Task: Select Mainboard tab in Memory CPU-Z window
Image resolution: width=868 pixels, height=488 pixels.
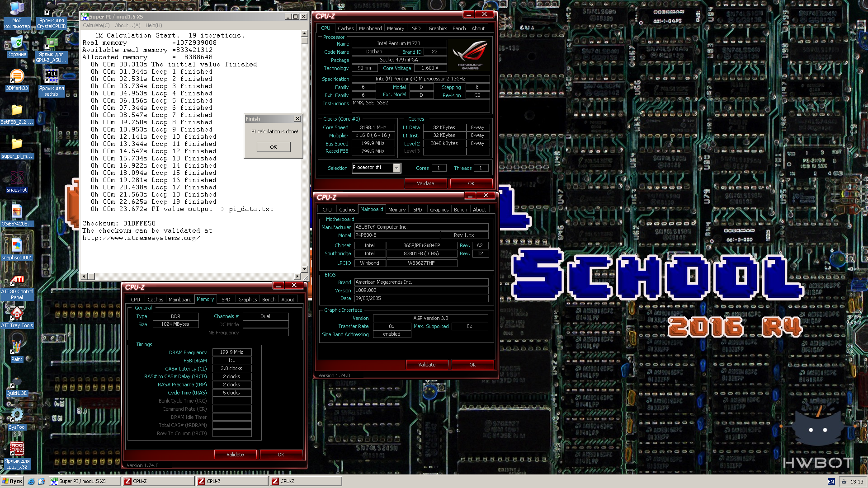Action: click(180, 300)
